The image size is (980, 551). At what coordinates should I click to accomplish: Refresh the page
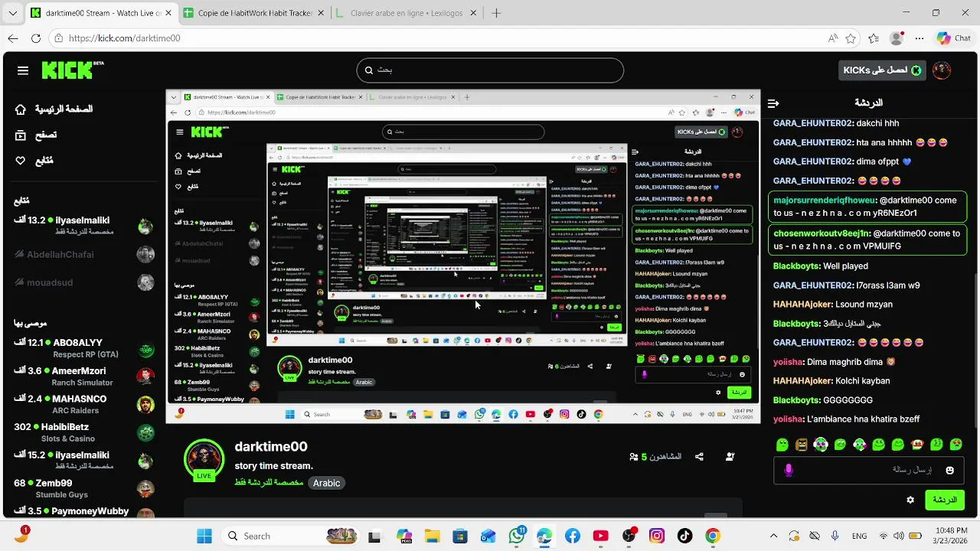[36, 38]
